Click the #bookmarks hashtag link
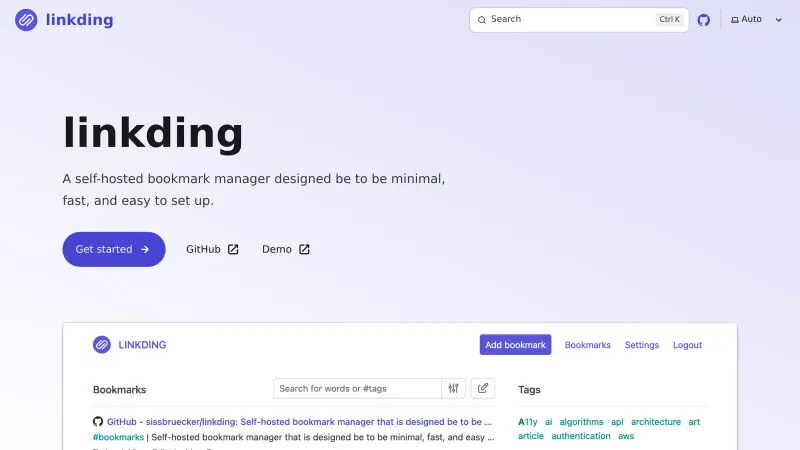Image resolution: width=800 pixels, height=450 pixels. coord(118,437)
